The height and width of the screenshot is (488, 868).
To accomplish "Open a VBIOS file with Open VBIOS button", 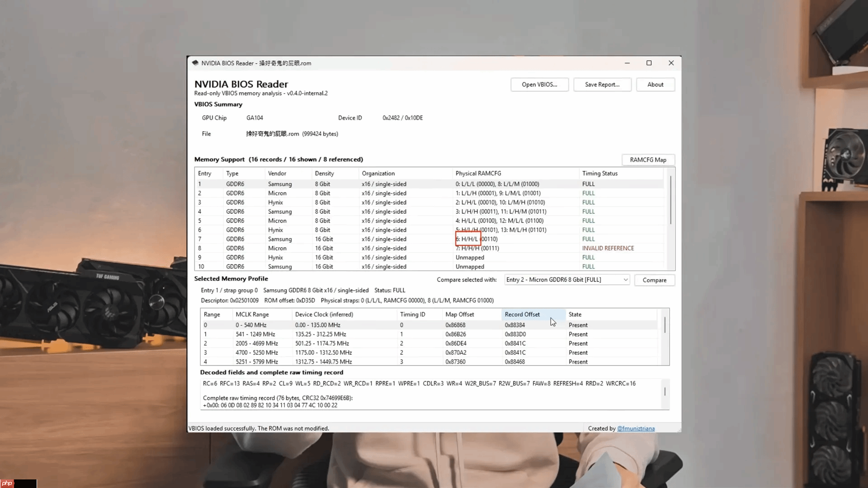I will tap(539, 84).
